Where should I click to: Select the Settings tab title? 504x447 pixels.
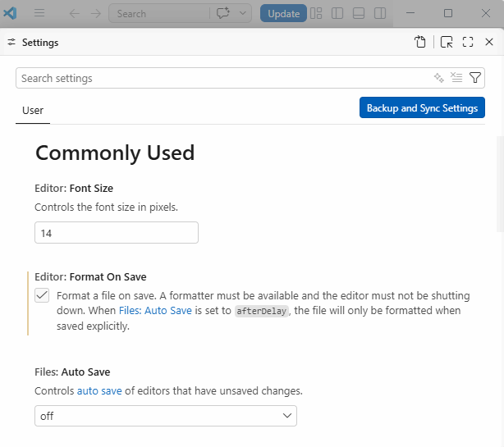40,43
